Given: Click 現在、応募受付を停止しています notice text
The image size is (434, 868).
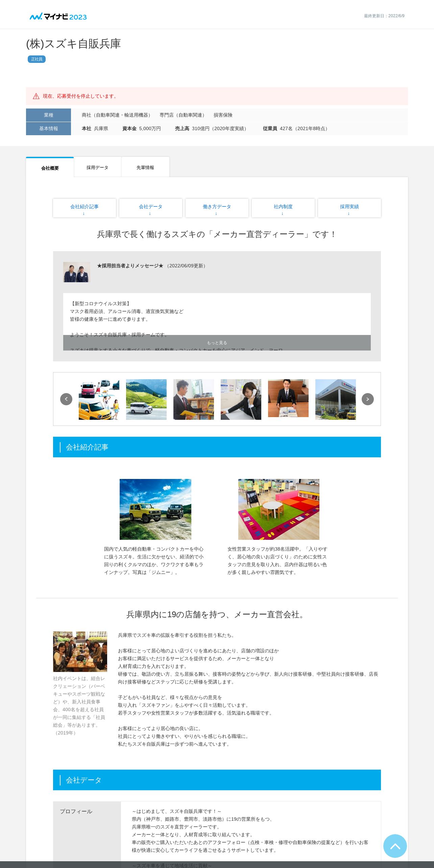Looking at the screenshot, I should coord(80,96).
